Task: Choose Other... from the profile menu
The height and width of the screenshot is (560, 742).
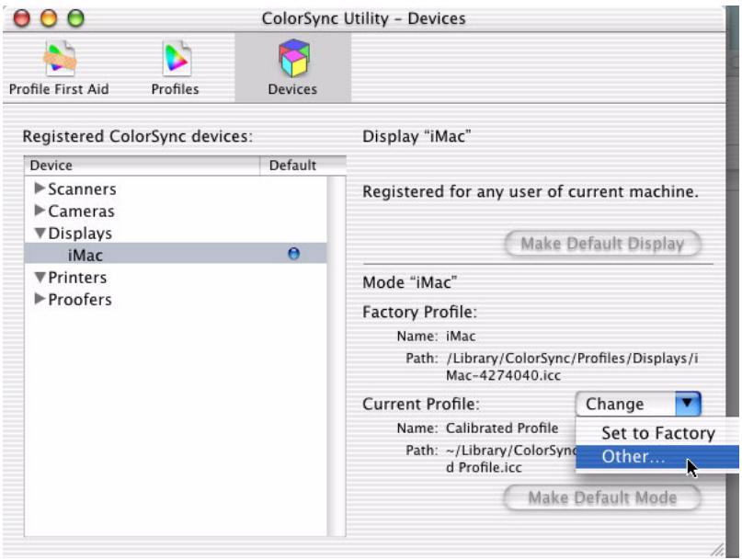Action: 634,457
